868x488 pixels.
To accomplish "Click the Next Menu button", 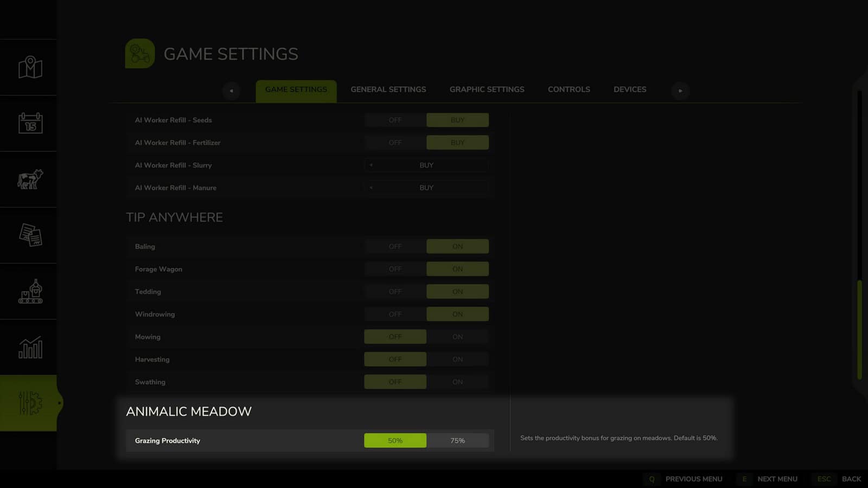I will [777, 479].
